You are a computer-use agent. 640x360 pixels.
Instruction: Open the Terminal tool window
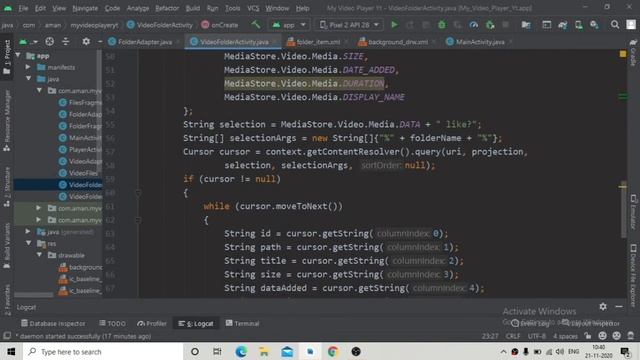point(242,323)
